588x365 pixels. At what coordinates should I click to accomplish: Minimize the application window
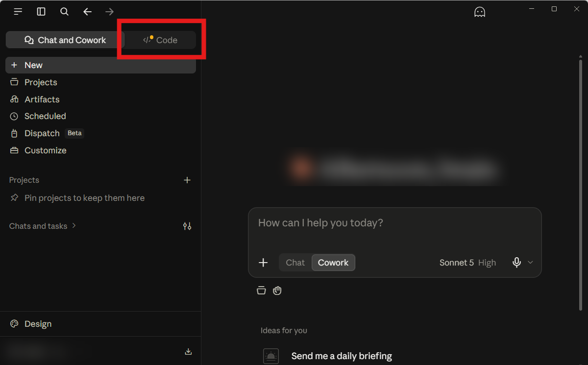click(532, 9)
